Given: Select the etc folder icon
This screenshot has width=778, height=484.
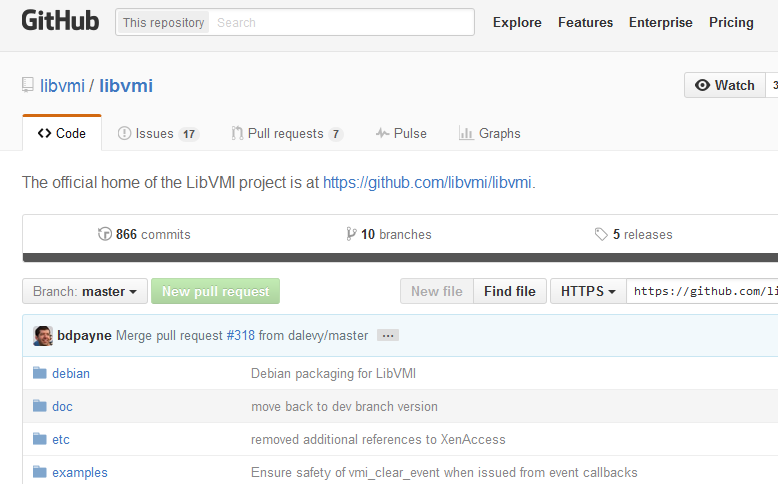Looking at the screenshot, I should pos(40,439).
